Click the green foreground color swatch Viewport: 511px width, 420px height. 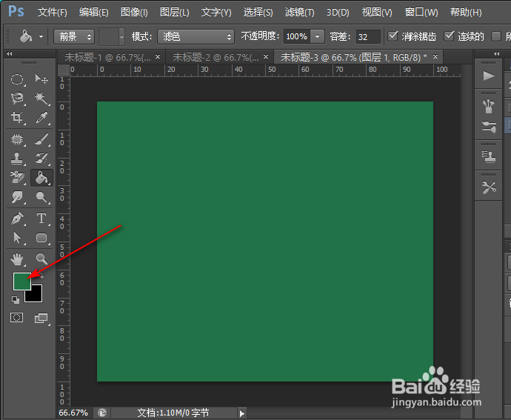coord(20,280)
